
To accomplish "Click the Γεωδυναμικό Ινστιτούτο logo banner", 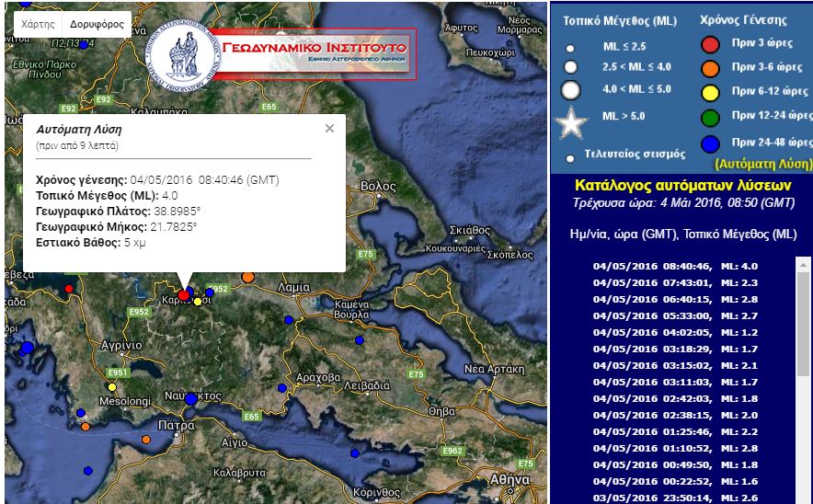I will [281, 54].
